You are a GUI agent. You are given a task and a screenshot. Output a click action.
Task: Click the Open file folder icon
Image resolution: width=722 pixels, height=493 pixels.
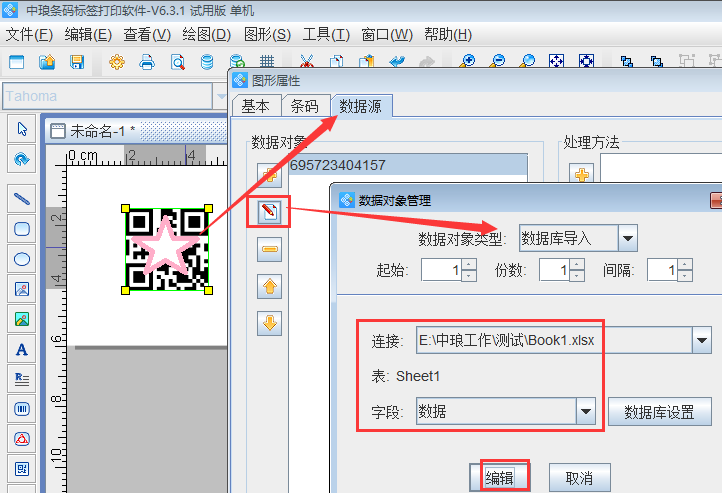click(x=47, y=61)
